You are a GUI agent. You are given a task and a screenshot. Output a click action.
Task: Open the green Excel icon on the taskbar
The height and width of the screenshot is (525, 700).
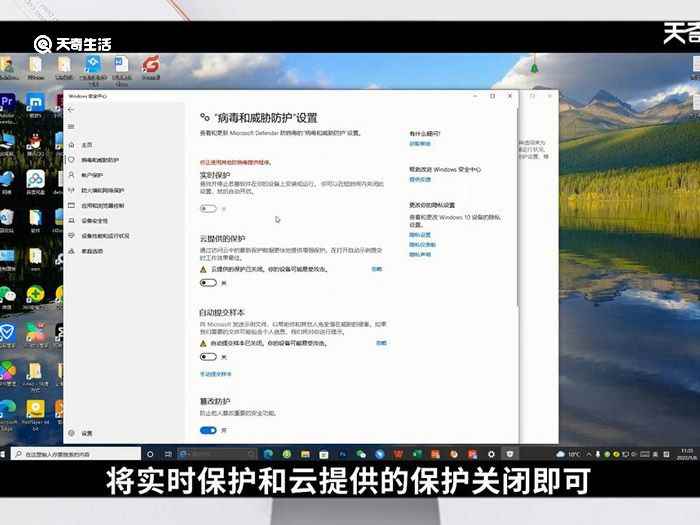pyautogui.click(x=417, y=454)
